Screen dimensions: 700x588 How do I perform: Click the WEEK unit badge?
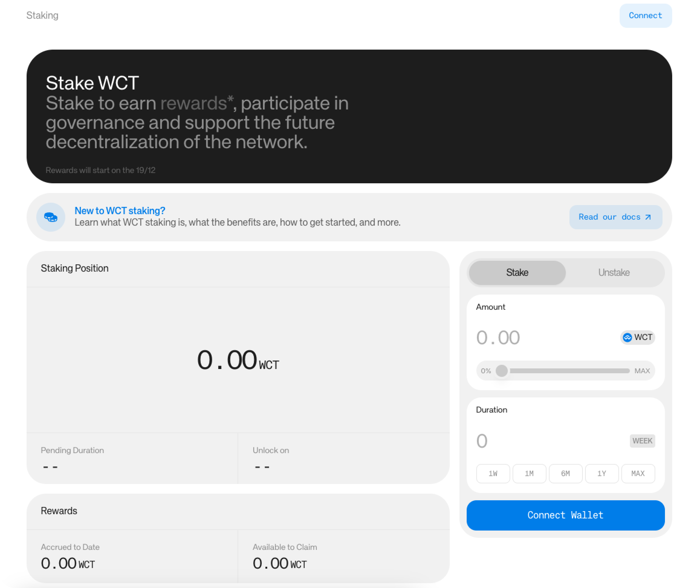tap(642, 441)
